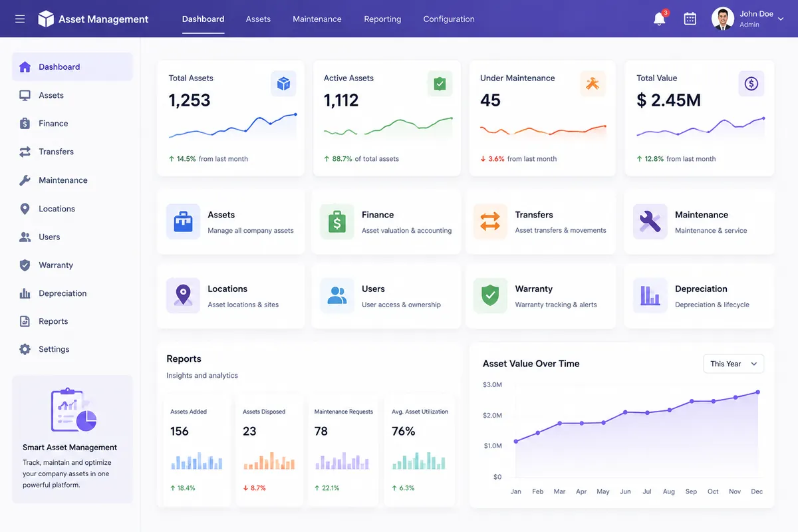798x532 pixels.
Task: Open the Configuration tab
Action: 449,19
